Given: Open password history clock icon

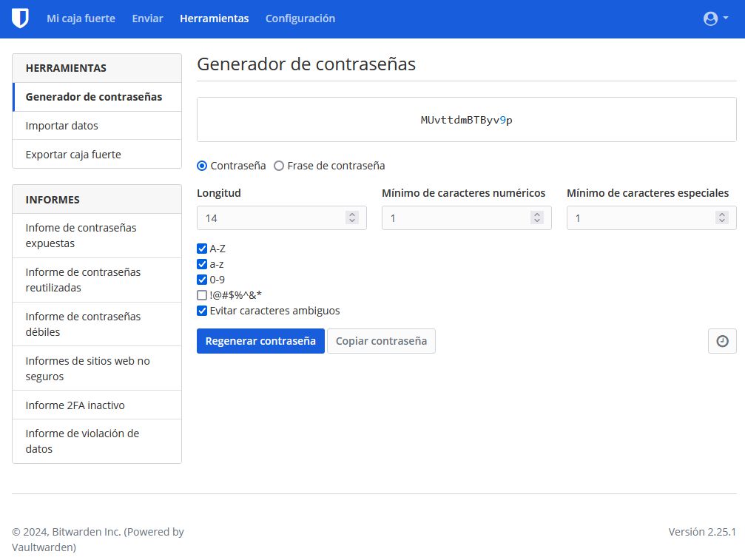Looking at the screenshot, I should (x=722, y=341).
